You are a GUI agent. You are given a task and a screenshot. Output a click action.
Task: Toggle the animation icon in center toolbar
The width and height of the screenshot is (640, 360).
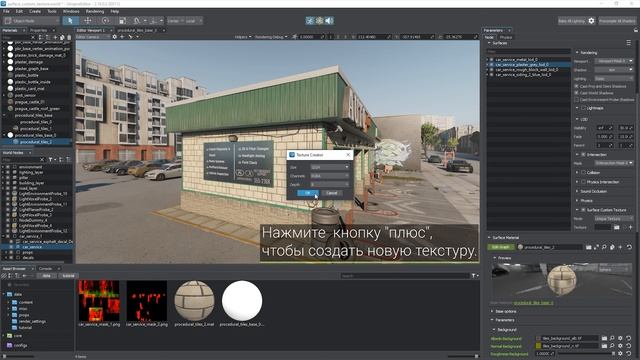(x=310, y=20)
